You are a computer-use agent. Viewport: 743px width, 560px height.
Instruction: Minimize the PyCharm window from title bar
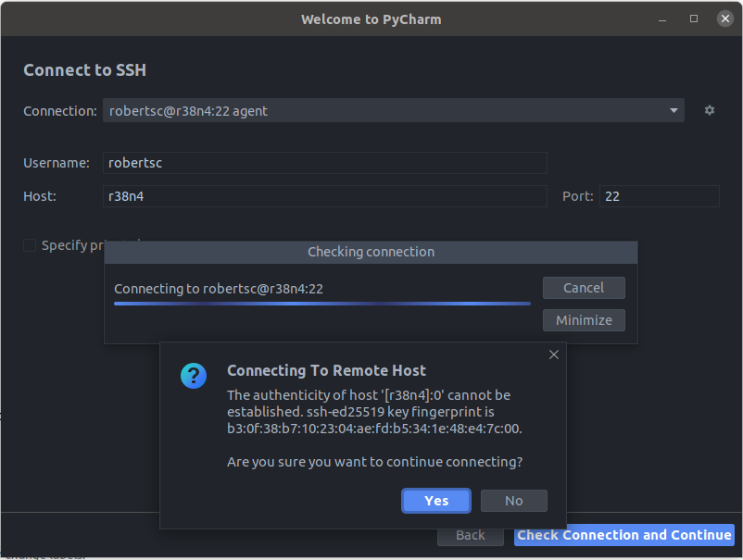pos(662,19)
